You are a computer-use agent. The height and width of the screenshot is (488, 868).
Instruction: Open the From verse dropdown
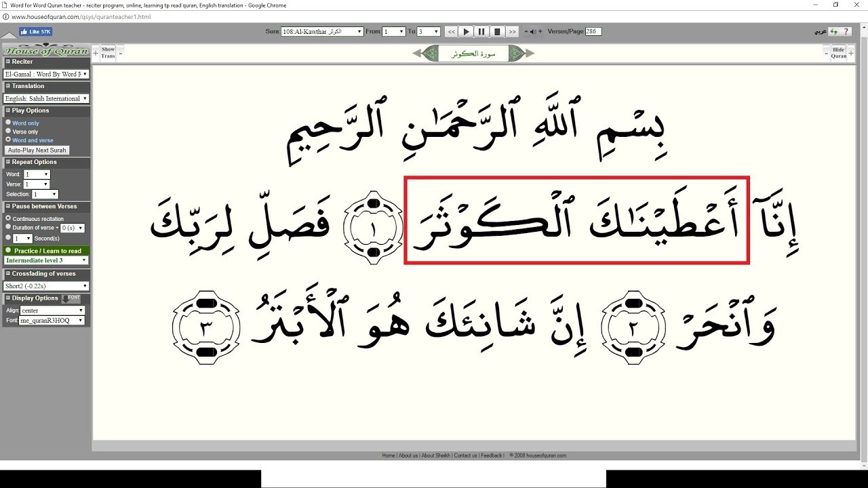coord(394,32)
